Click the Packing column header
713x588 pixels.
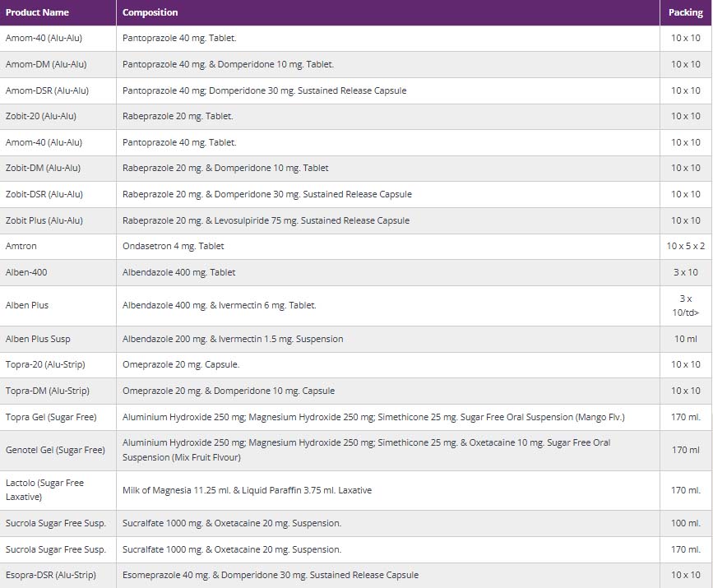pyautogui.click(x=685, y=12)
